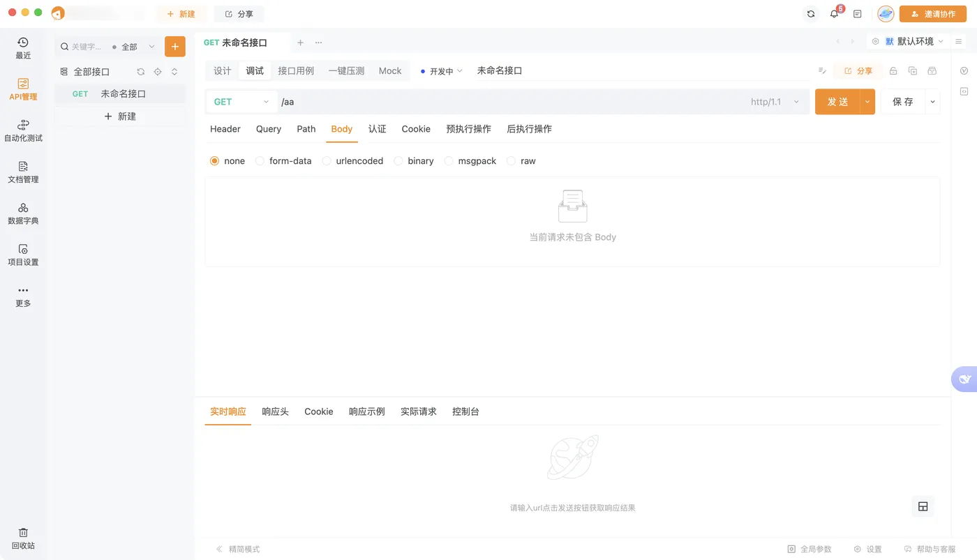Screen dimensions: 977x560
Task: Refresh the interface list
Action: [x=140, y=71]
